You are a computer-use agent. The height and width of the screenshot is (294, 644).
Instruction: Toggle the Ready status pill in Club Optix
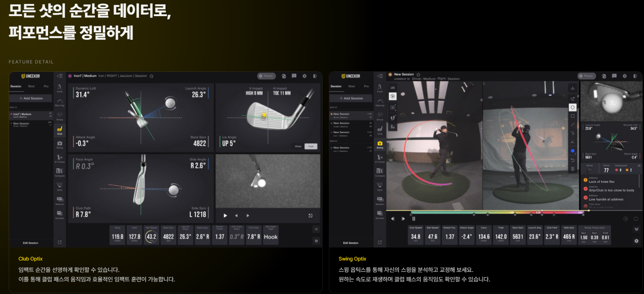pyautogui.click(x=266, y=76)
